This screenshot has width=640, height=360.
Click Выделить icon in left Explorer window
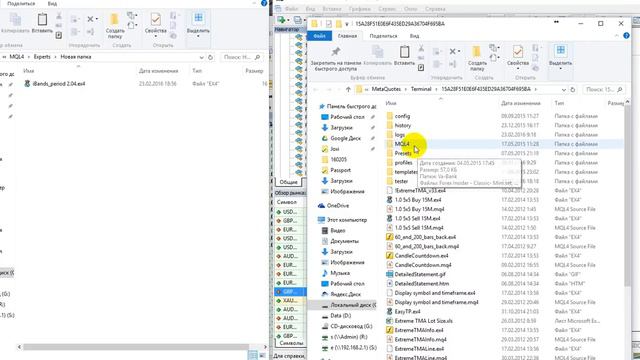coord(198,18)
